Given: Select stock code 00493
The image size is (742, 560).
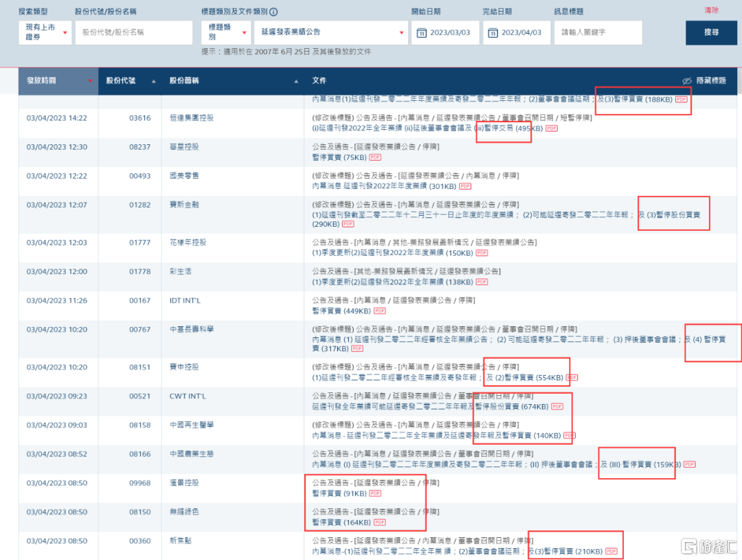Looking at the screenshot, I should tap(140, 176).
